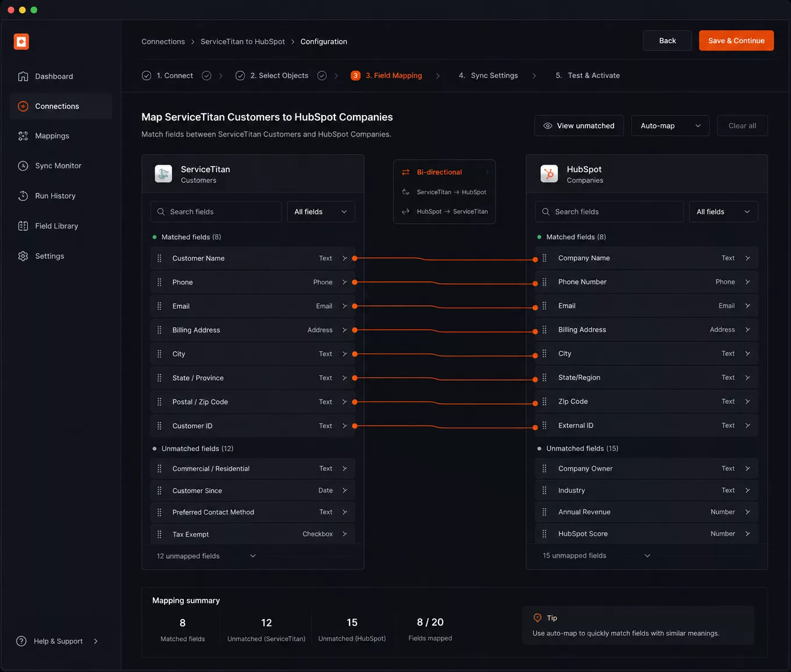Screen dimensions: 791x672
Task: Click drag handle of Tax Exempt row
Action: pyautogui.click(x=159, y=534)
